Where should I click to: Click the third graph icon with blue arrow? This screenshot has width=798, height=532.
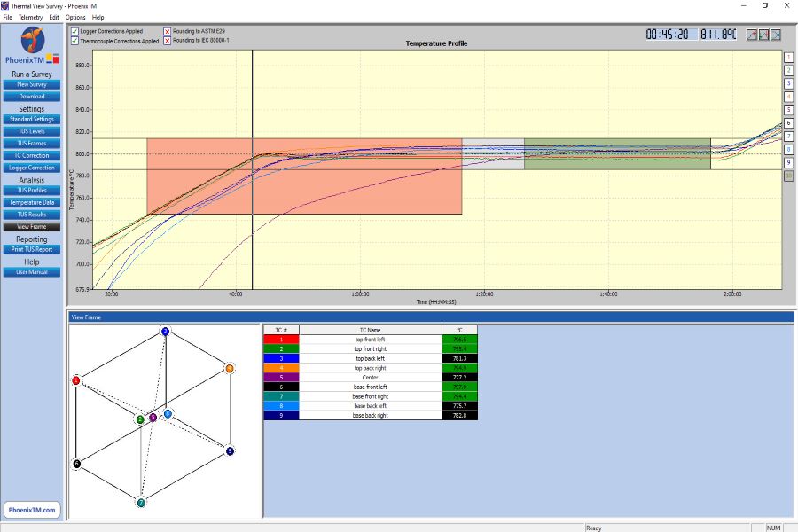pos(776,35)
